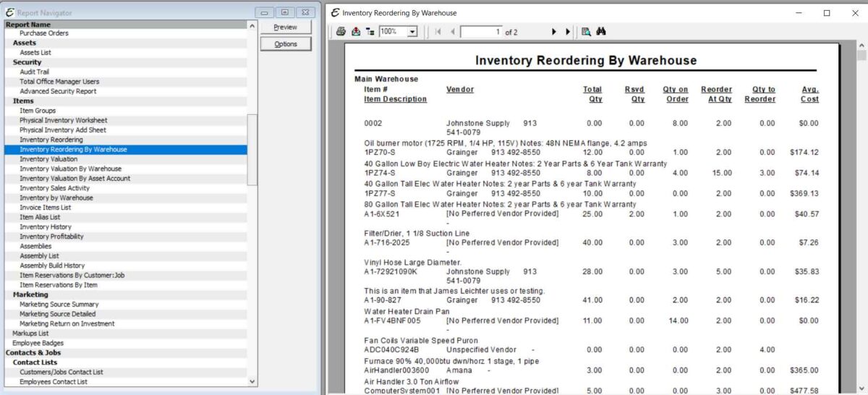This screenshot has width=868, height=395.
Task: Click the $369.13 average cost value
Action: 804,194
